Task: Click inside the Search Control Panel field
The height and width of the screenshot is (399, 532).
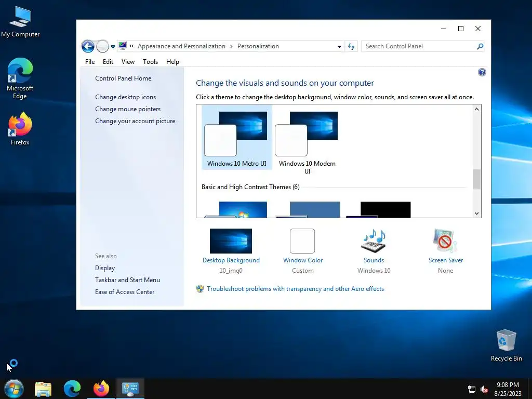Action: pos(419,46)
